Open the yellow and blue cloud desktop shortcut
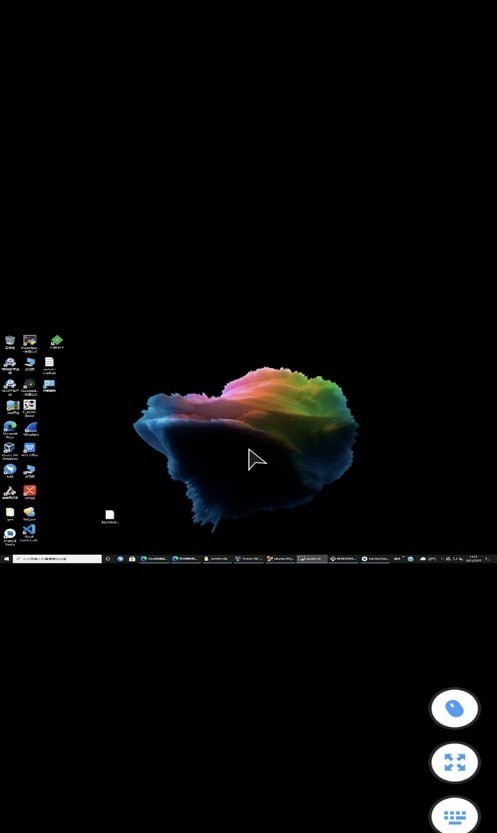 click(30, 512)
